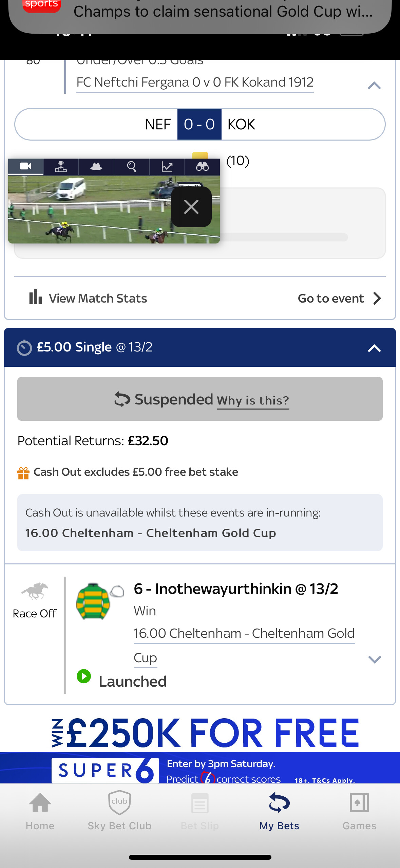Select the video camera tab in player
This screenshot has width=400, height=868.
(26, 166)
